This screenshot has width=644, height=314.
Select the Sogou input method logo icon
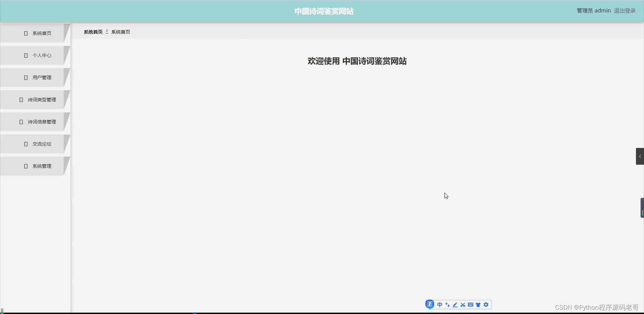click(430, 305)
